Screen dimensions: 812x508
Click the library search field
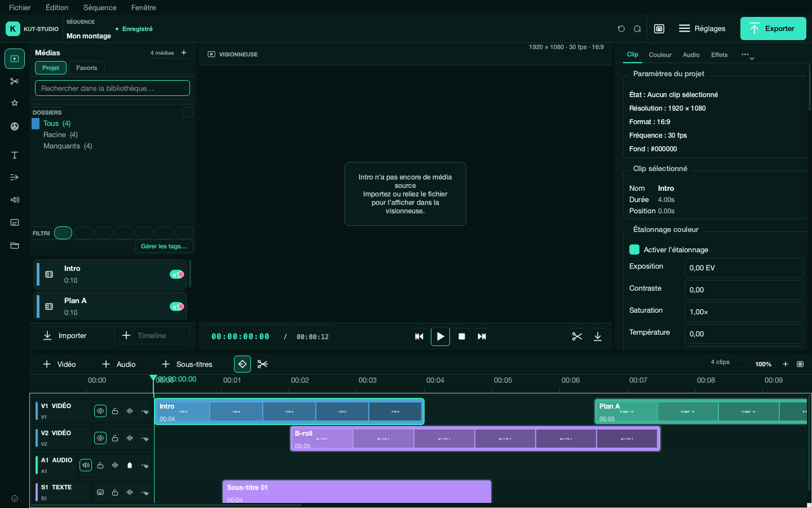[112, 88]
